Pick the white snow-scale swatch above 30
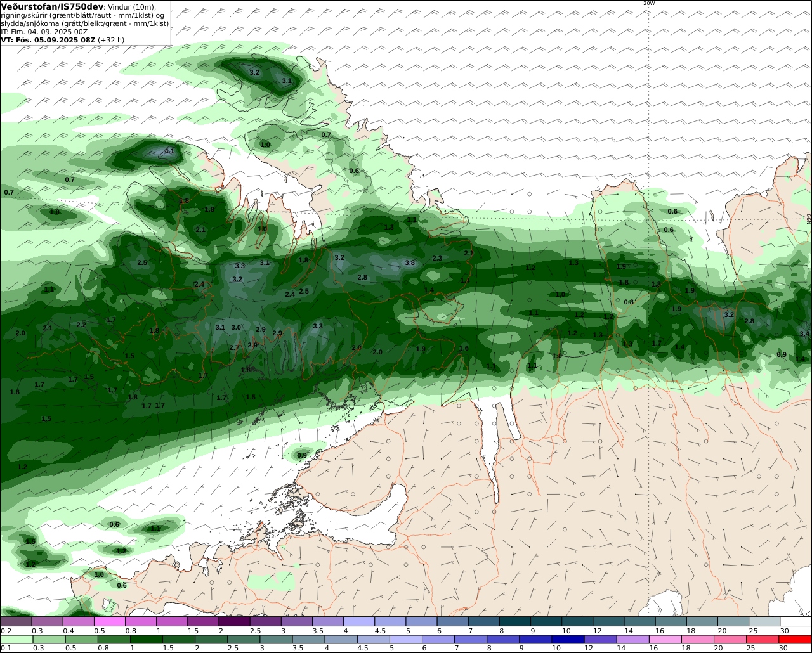Screen dimensions: 812x653 pos(796,622)
